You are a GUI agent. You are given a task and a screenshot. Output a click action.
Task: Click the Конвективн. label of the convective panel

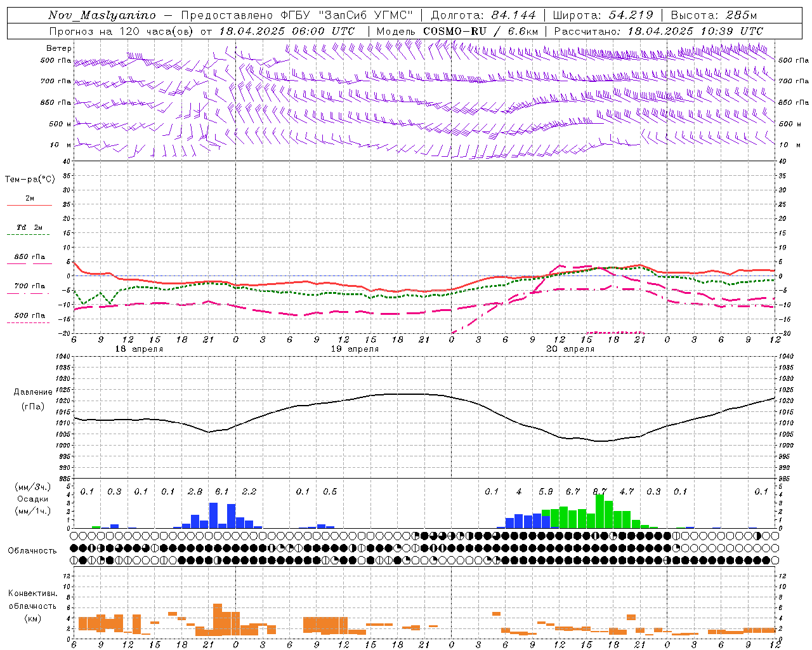(32, 594)
